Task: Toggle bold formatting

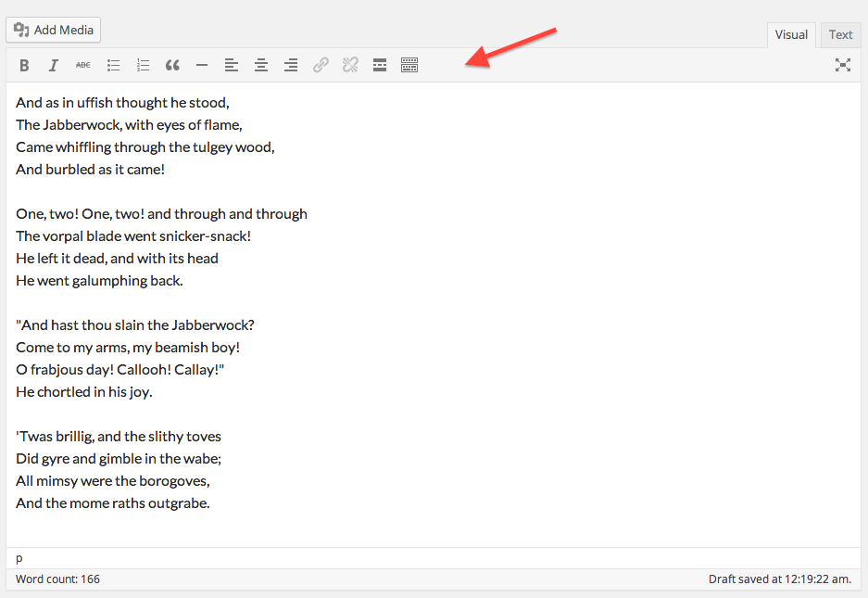Action: (x=24, y=66)
